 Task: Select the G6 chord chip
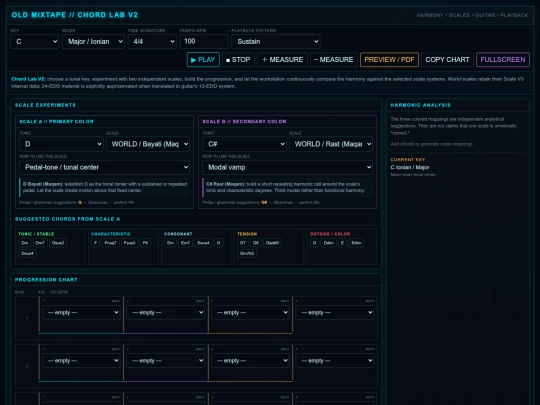tap(256, 243)
